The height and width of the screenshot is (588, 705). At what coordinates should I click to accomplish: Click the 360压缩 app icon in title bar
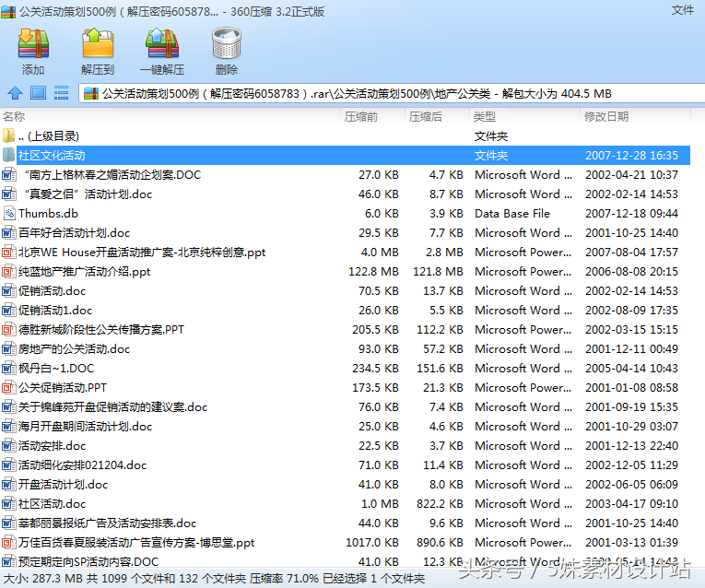(x=8, y=11)
